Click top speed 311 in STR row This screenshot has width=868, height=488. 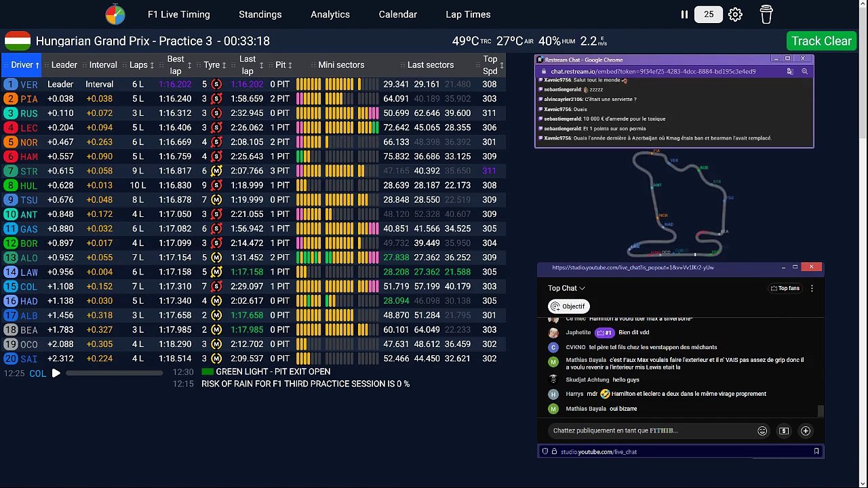coord(490,171)
